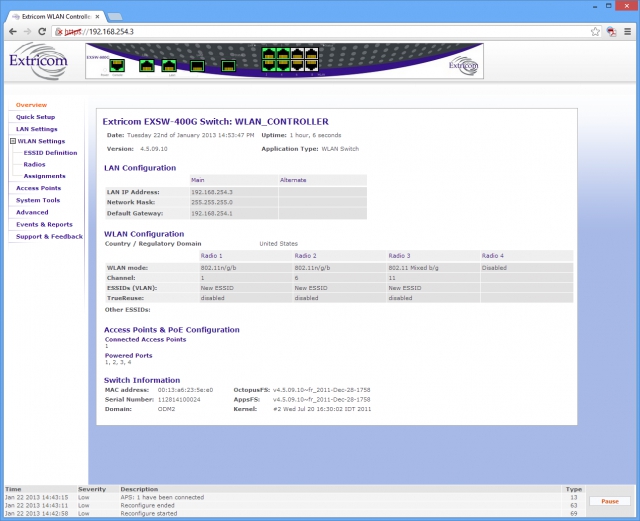Click Radio 4 'Disabled' mode cell
Viewport: 640px width, 521px height.
[x=494, y=268]
